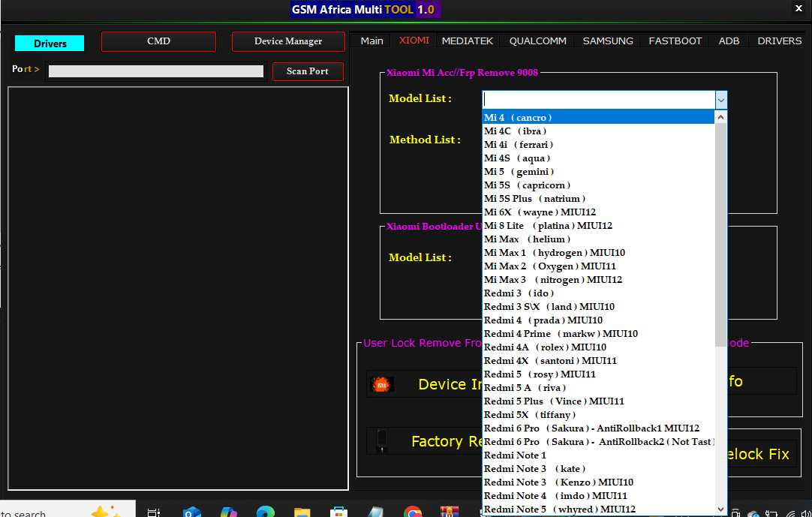
Task: Click the Task View taskbar icon
Action: (x=154, y=512)
